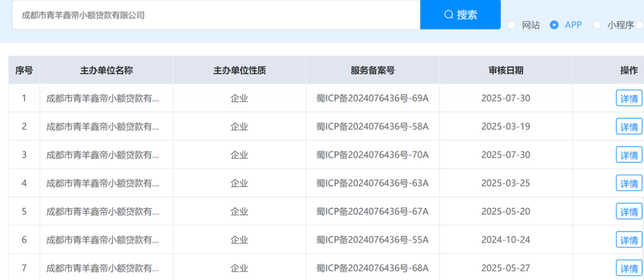Open 详情 for record ending 63A

(x=629, y=183)
